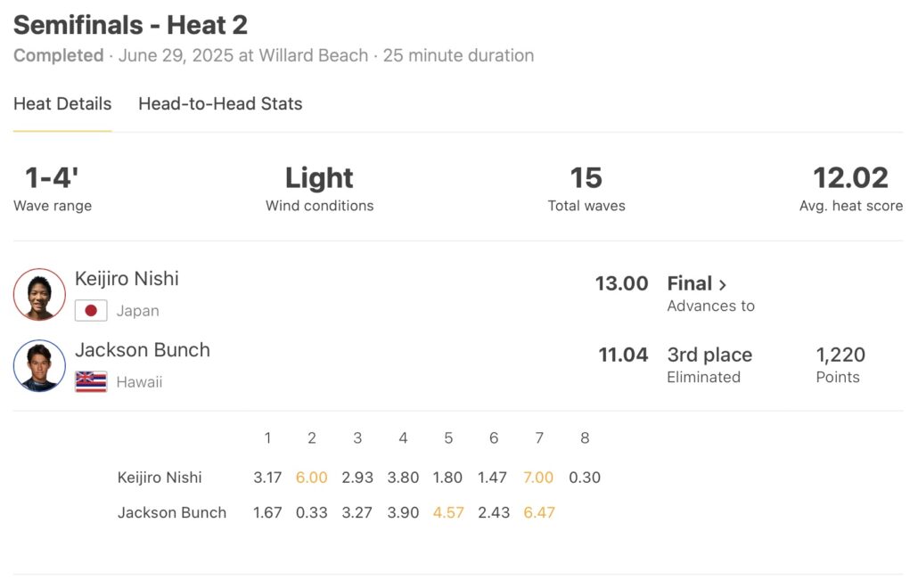The width and height of the screenshot is (918, 588).
Task: Click the 1,220 Points value
Action: click(x=840, y=355)
